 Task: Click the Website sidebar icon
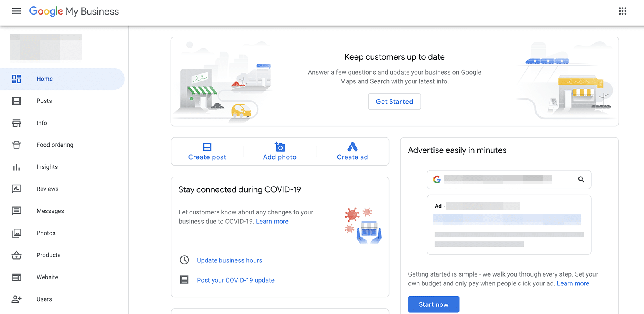pyautogui.click(x=17, y=277)
